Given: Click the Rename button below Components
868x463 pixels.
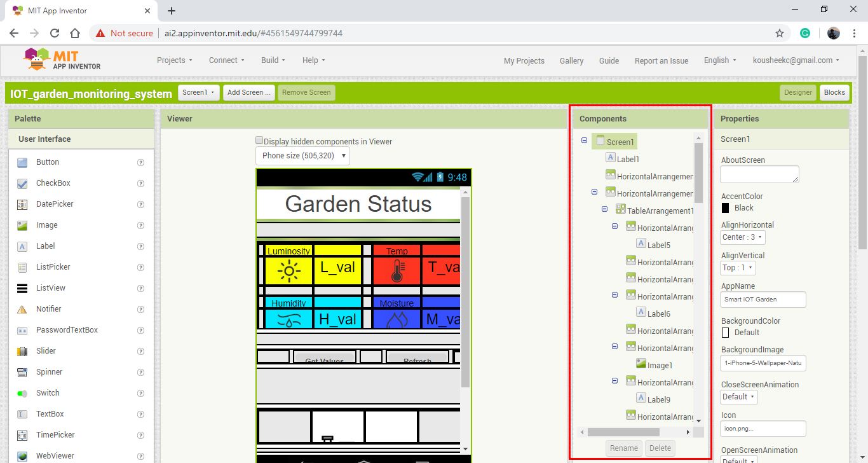Looking at the screenshot, I should 623,448.
